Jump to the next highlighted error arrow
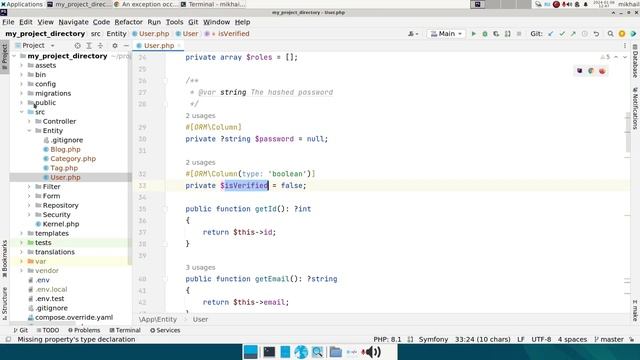Screen dimensions: 640x360 (x=624, y=57)
